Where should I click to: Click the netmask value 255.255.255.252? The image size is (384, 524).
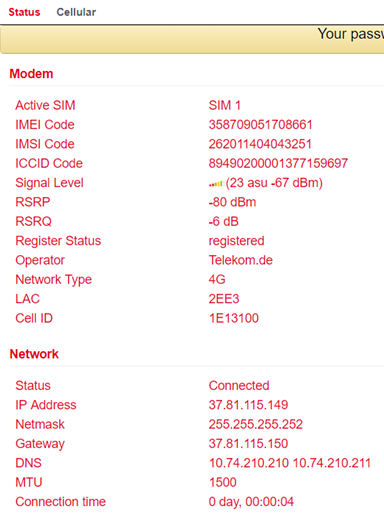pyautogui.click(x=256, y=424)
